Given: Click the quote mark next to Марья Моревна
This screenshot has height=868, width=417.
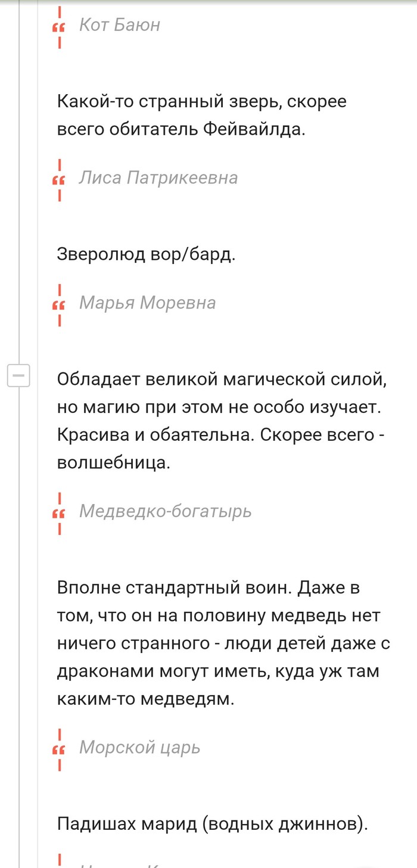Looking at the screenshot, I should pyautogui.click(x=59, y=305).
